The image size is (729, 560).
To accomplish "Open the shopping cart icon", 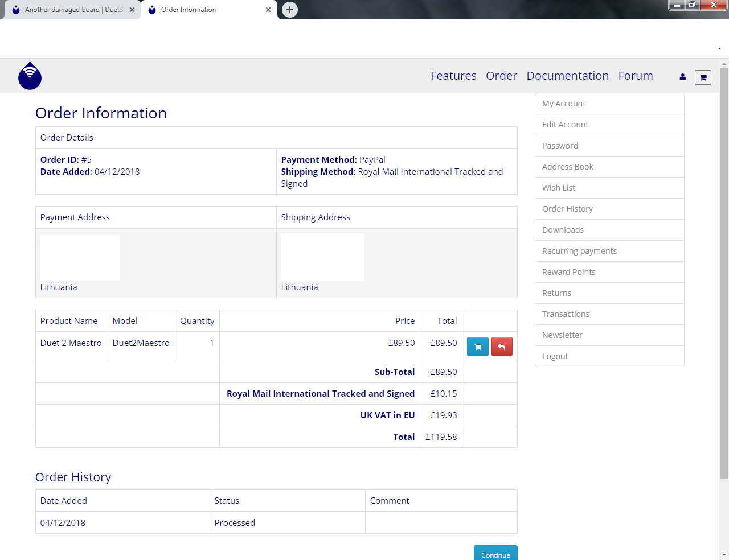I will click(703, 77).
